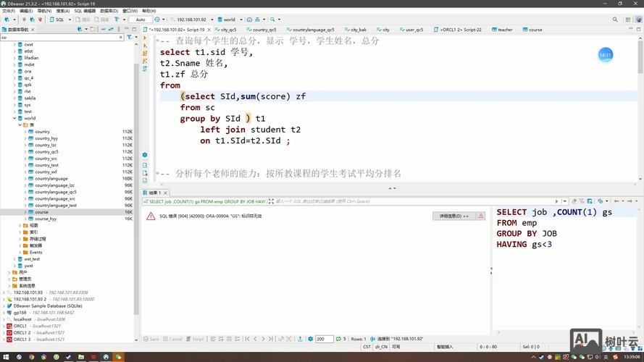Open the 导航(N) menu
Screen dimensions: 644x362
click(44, 11)
